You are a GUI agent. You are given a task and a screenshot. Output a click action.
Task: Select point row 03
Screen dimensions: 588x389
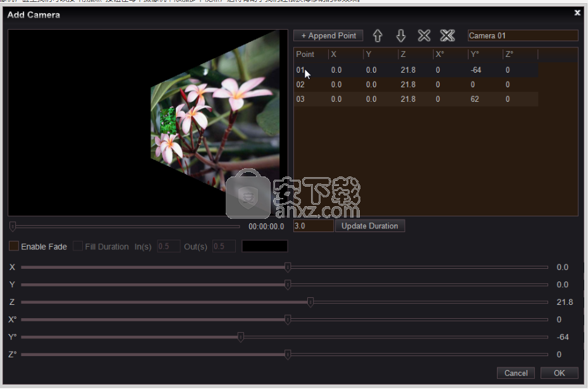click(416, 99)
